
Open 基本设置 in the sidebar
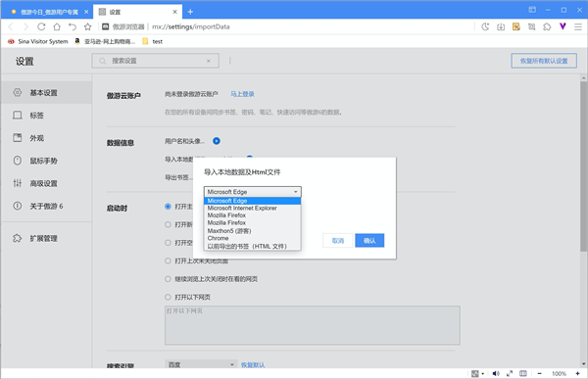(x=46, y=93)
